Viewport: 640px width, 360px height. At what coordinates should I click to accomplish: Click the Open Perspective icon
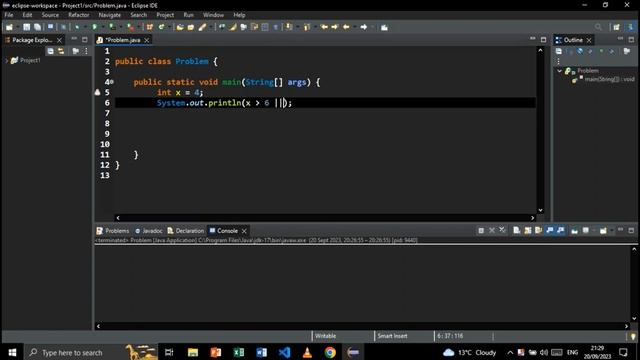click(616, 27)
